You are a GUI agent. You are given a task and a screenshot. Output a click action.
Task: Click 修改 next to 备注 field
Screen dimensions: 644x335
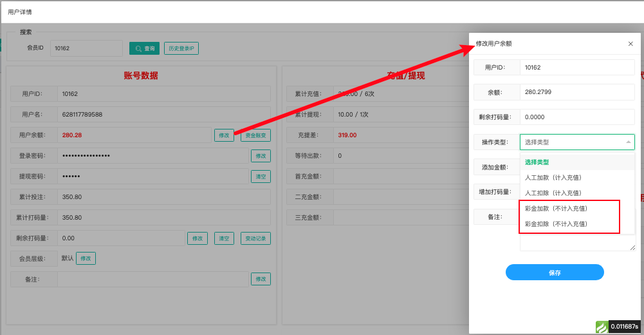[261, 279]
